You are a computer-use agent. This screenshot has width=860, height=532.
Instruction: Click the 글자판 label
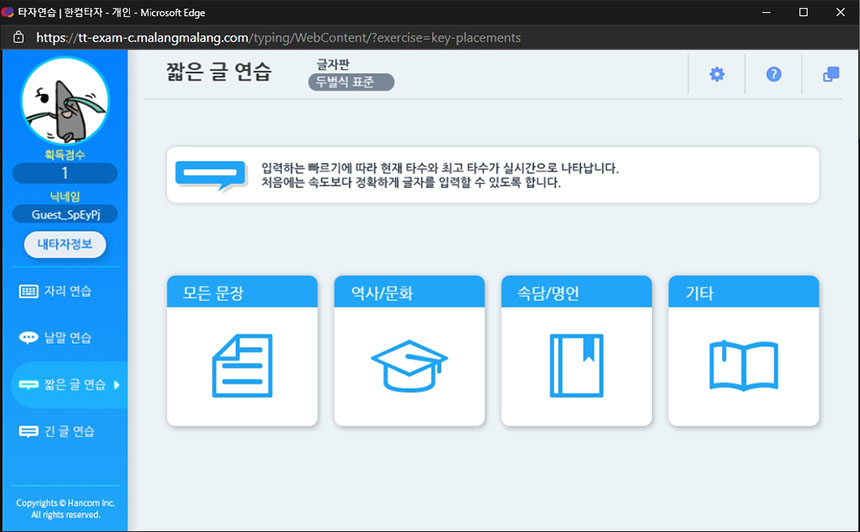click(333, 64)
